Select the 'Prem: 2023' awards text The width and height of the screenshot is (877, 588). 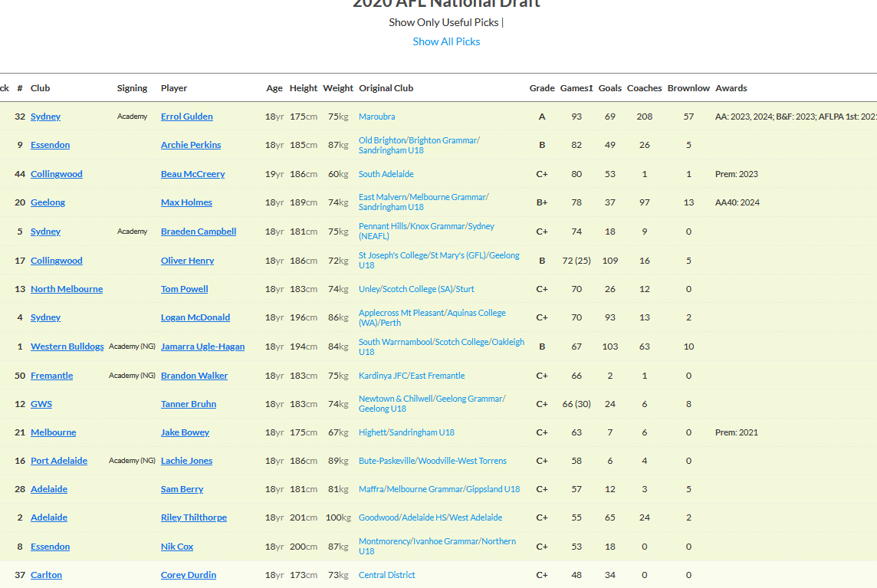pyautogui.click(x=736, y=174)
